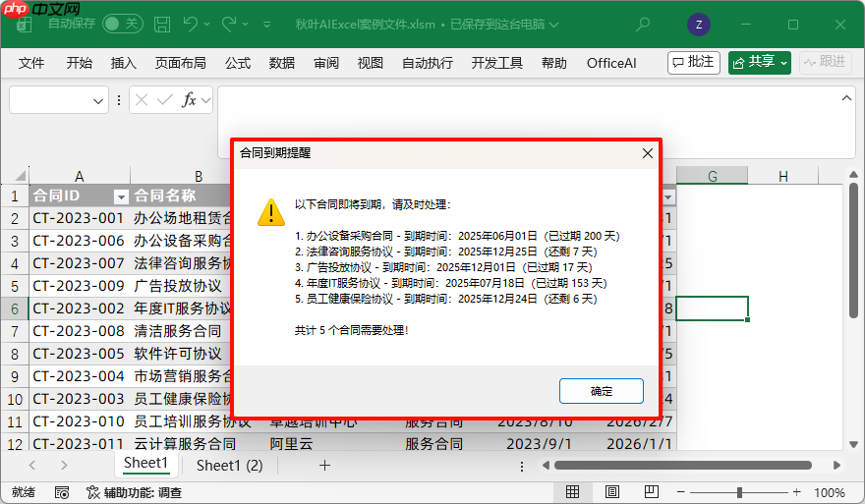
Task: Select column H header
Action: pyautogui.click(x=782, y=176)
